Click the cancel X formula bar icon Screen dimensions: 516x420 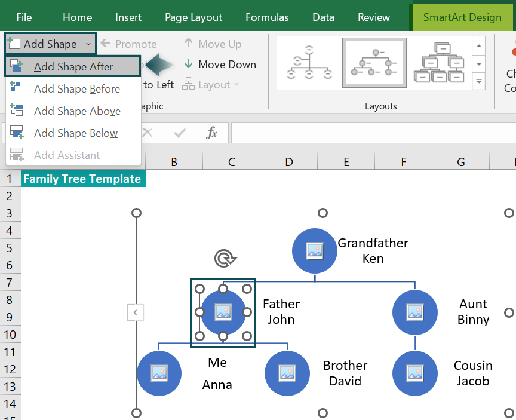[x=147, y=133]
